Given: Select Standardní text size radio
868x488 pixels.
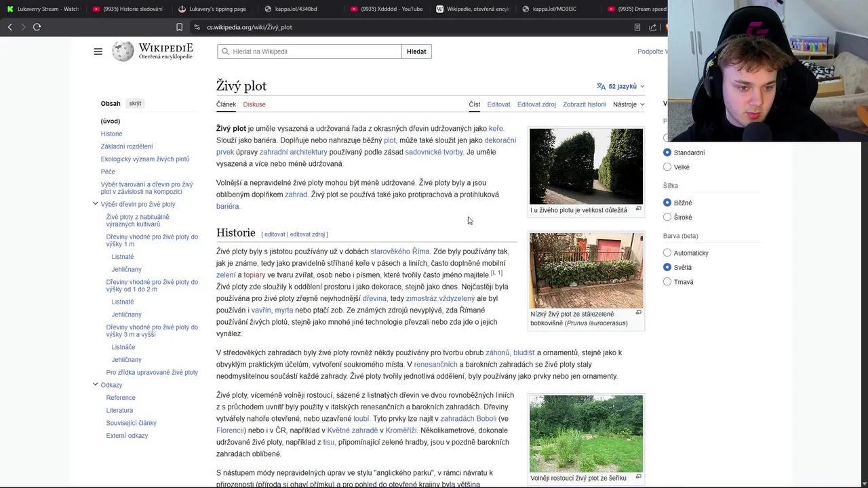Looking at the screenshot, I should (x=667, y=152).
